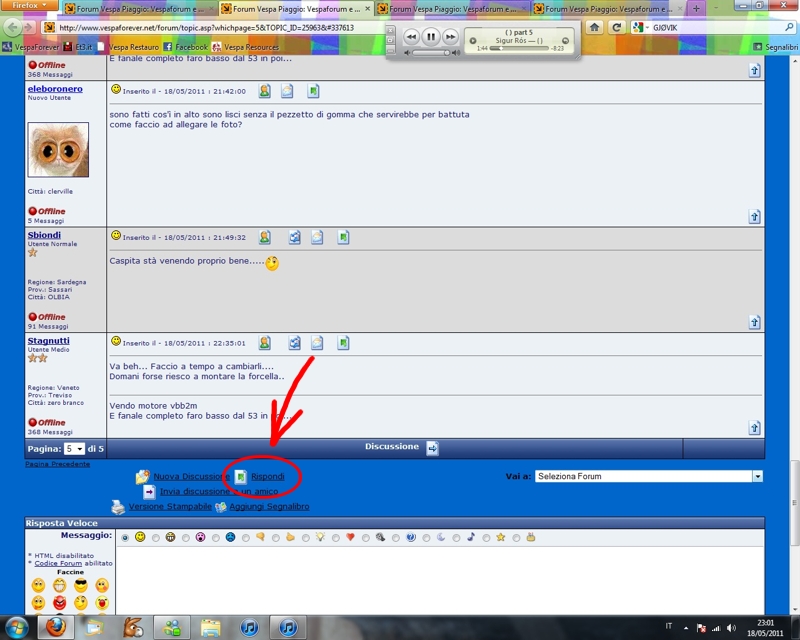Open Stagnutti's profile icon in 22:35:01 post

coord(264,343)
